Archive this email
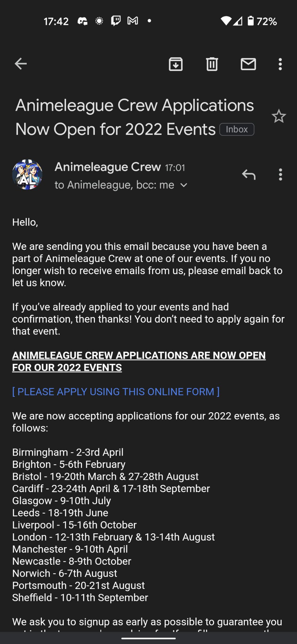The image size is (297, 644). coord(176,64)
